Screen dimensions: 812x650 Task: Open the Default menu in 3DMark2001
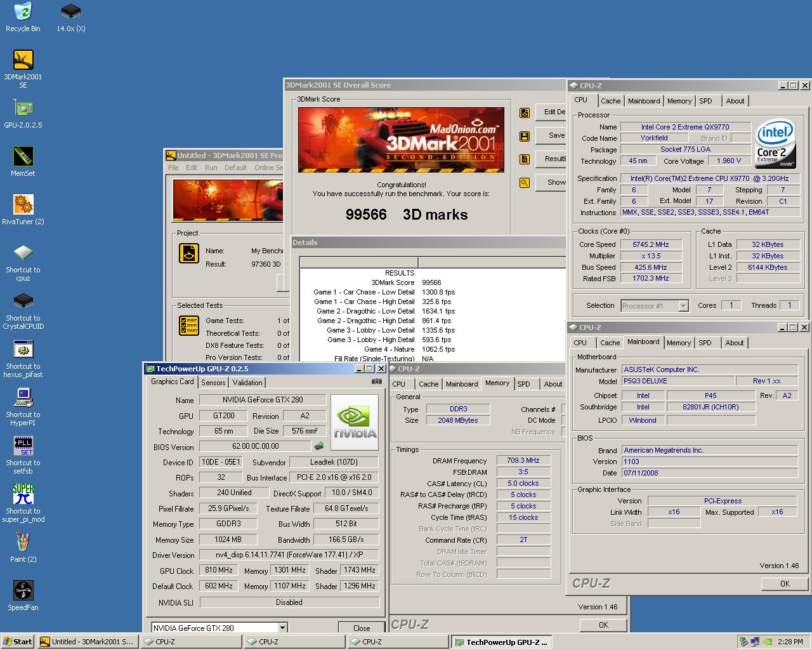[235, 168]
